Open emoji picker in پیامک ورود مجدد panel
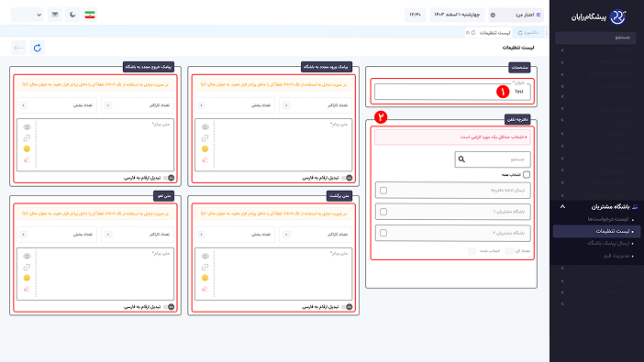Viewport: 644px width, 362px height. coord(205,148)
